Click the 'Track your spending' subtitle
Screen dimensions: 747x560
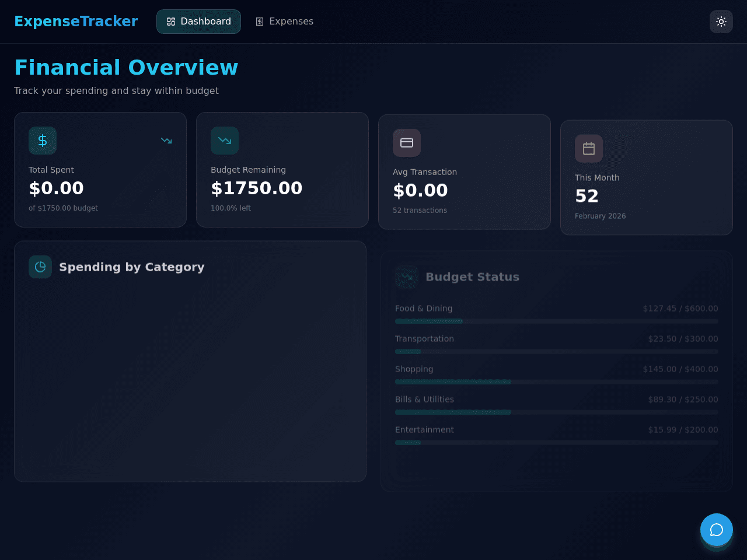[116, 91]
